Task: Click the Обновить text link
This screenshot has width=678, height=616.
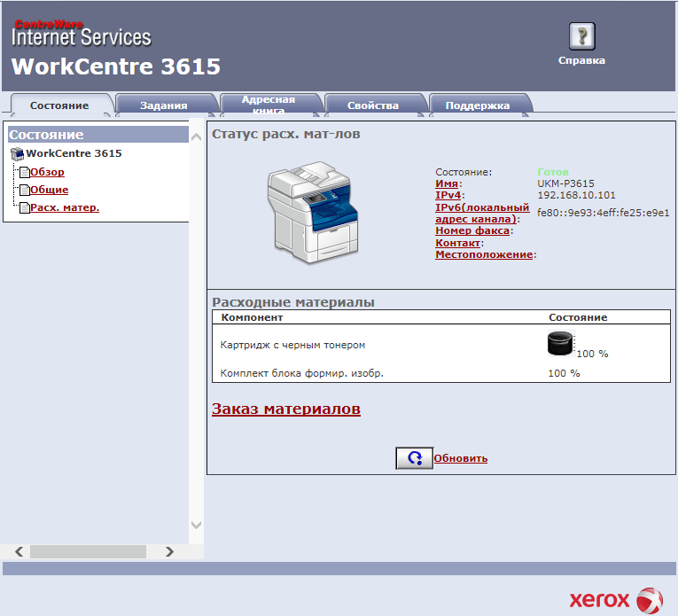Action: 461,458
